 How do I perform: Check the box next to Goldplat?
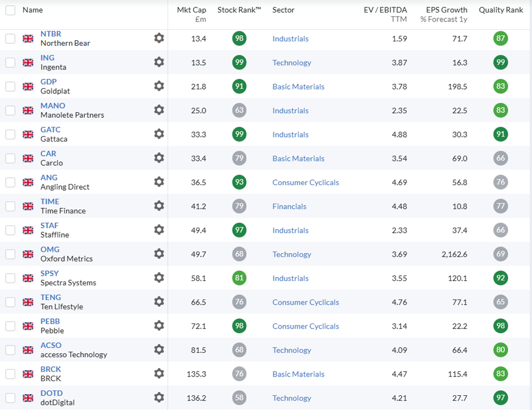click(x=10, y=87)
